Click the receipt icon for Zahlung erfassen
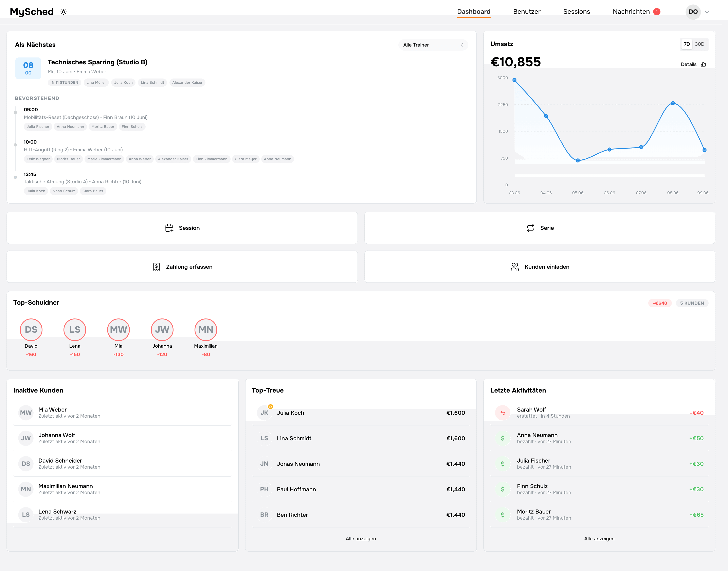The height and width of the screenshot is (571, 728). click(156, 267)
